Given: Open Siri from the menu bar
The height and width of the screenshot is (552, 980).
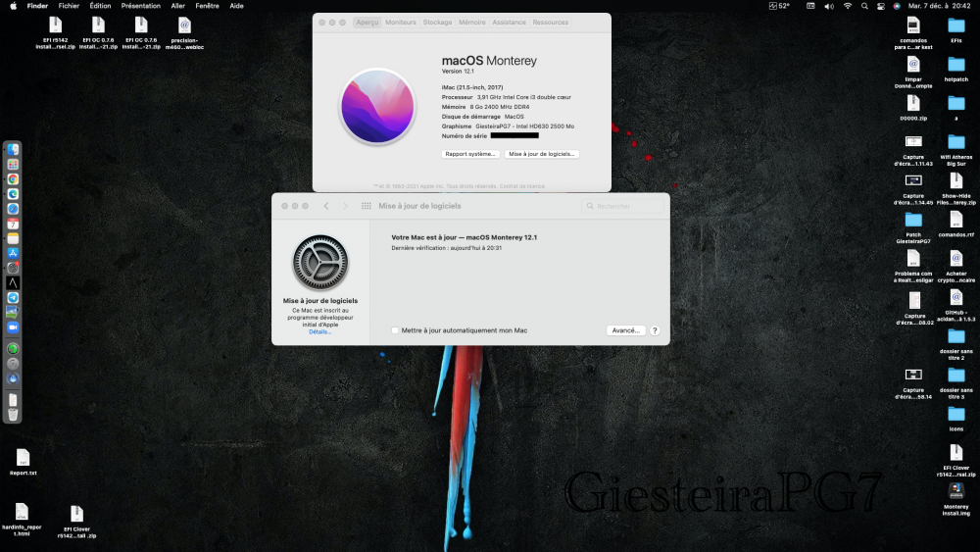Looking at the screenshot, I should click(897, 6).
